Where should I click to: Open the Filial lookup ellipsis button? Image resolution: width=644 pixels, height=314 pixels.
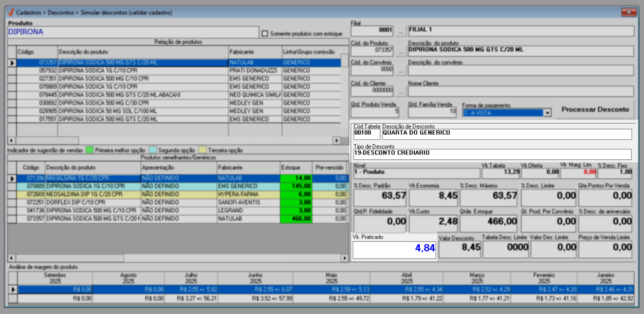tap(400, 31)
